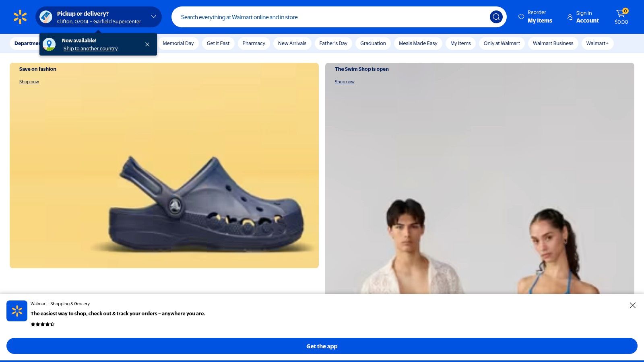Click the pickup or delivery phone icon
644x362 pixels.
[x=46, y=17]
